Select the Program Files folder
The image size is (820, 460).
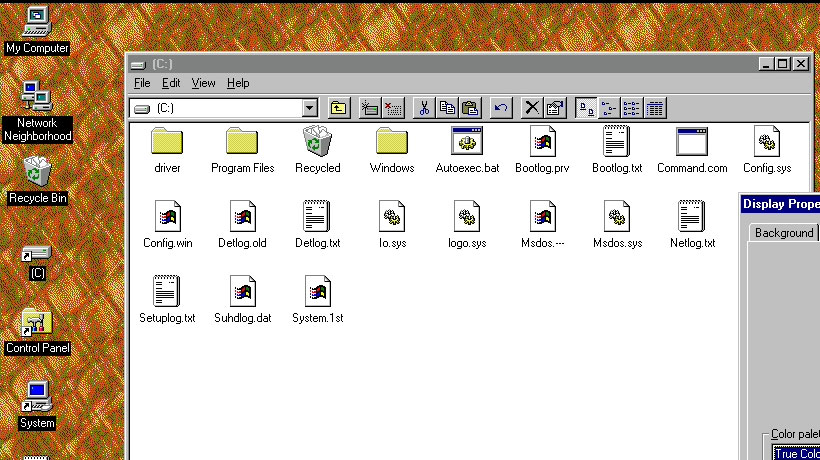[242, 151]
